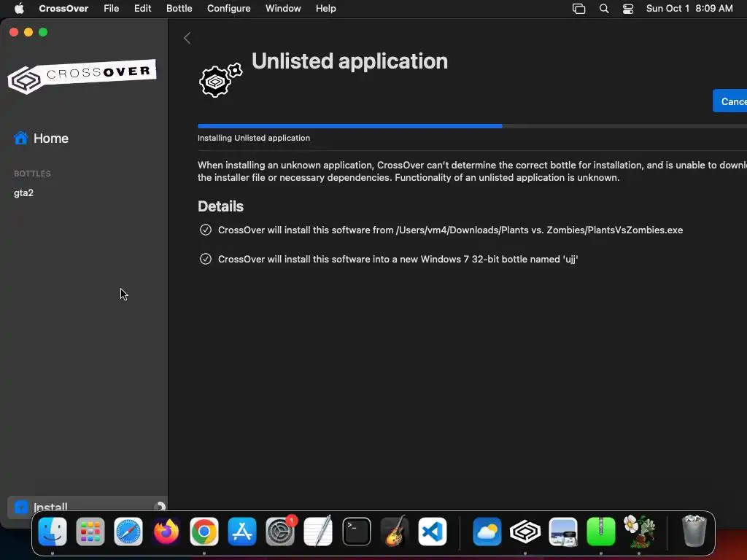
Task: Cancel the installation
Action: [x=729, y=101]
